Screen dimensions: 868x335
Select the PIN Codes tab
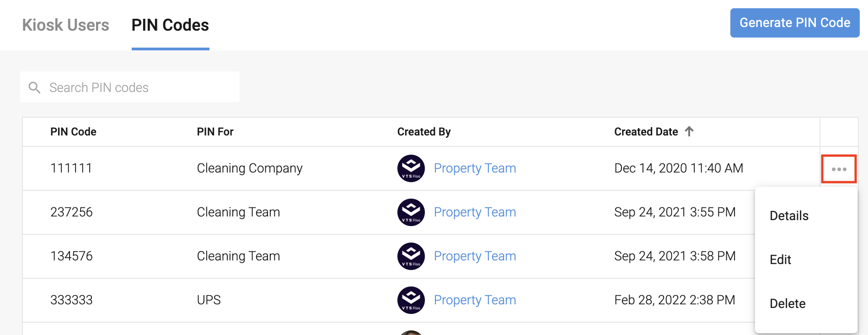170,25
